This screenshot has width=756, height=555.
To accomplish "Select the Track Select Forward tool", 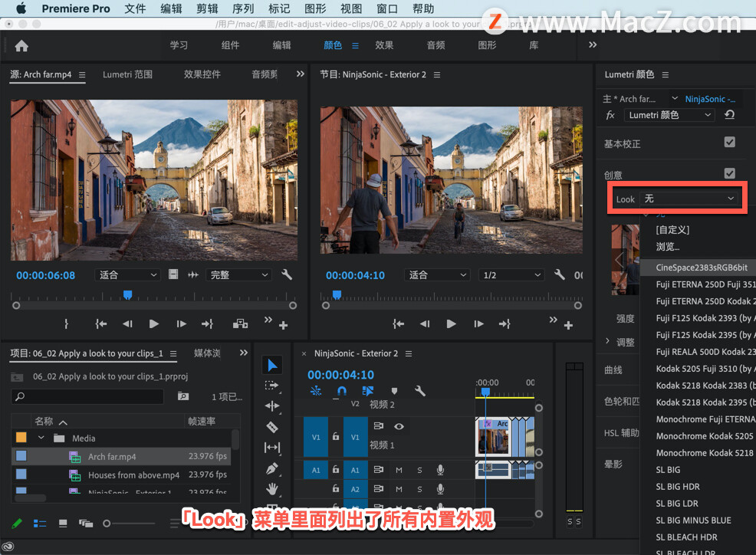I will pyautogui.click(x=272, y=386).
